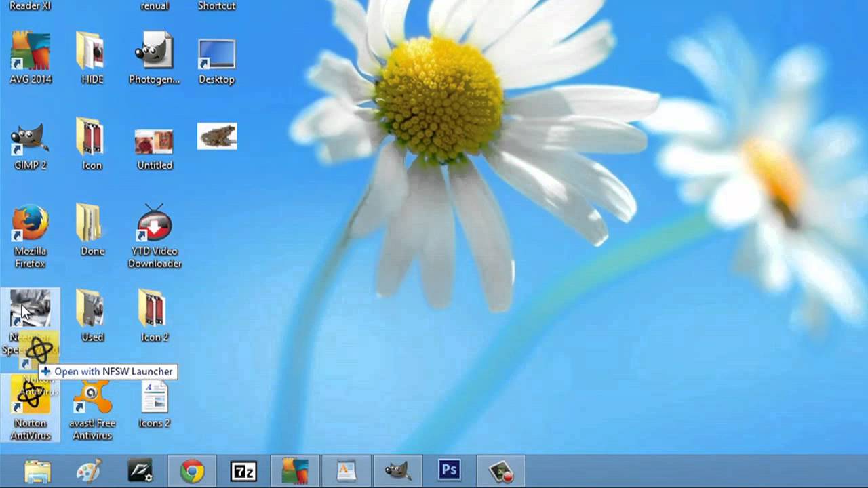Screen dimensions: 868x488
Task: Start 7-Zip from the taskbar
Action: pos(244,469)
